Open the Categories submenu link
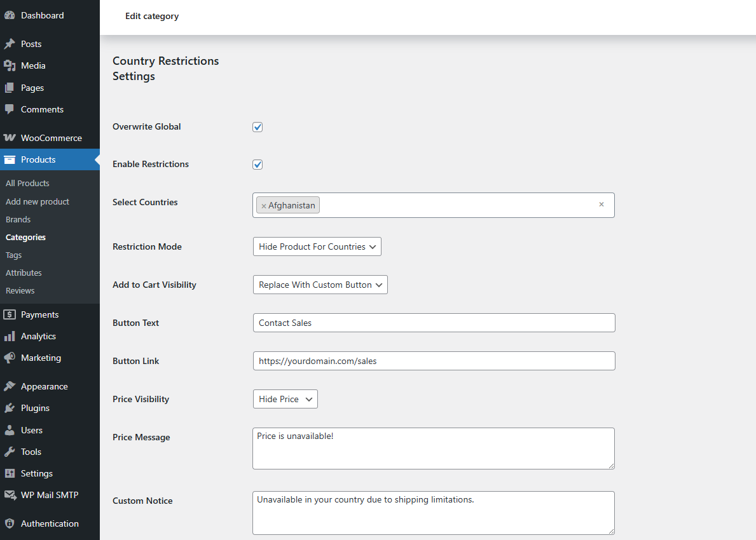Screen dimensions: 756x540 25,237
